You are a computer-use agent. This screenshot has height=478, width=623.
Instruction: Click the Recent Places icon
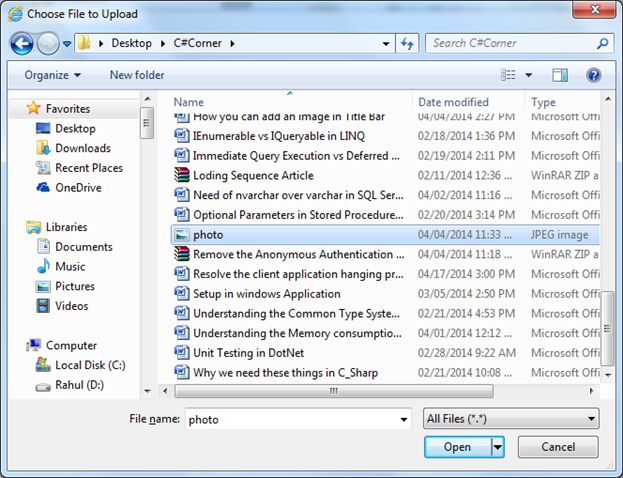click(x=43, y=168)
